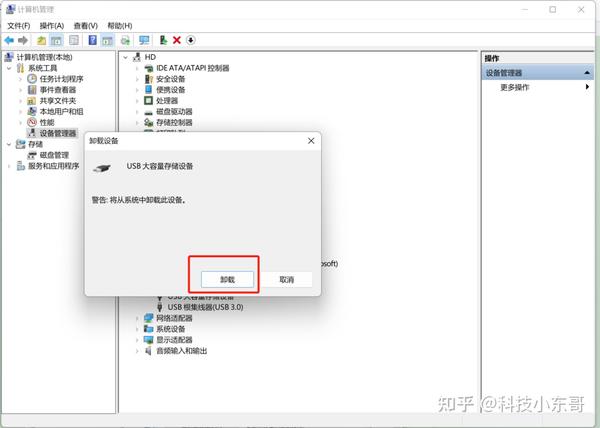Click the red X uninstall device icon

(x=177, y=40)
